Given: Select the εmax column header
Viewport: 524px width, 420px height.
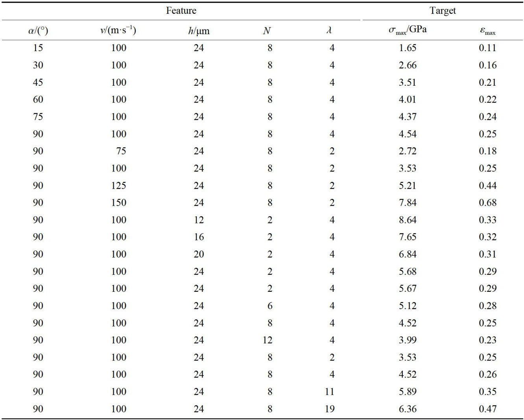Looking at the screenshot, I should [487, 31].
